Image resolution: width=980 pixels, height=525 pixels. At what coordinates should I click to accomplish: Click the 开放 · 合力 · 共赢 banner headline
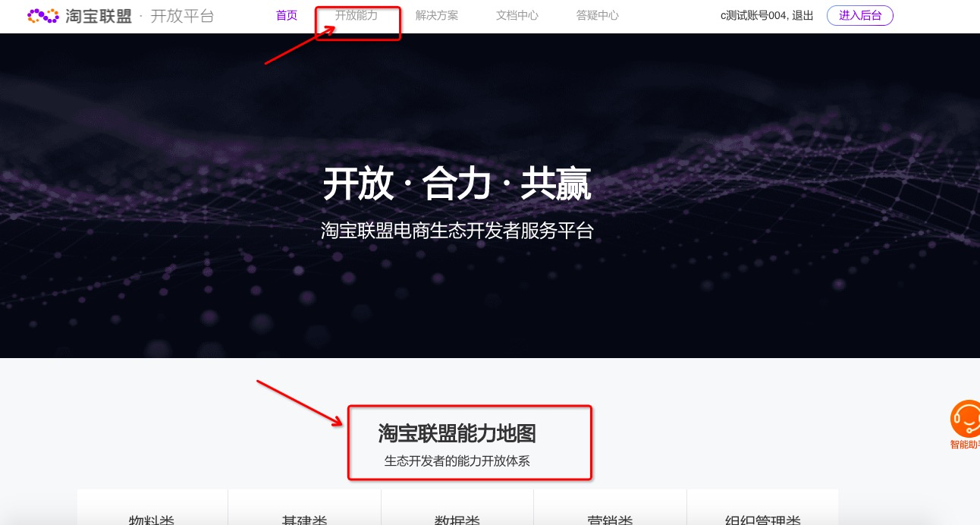click(457, 184)
